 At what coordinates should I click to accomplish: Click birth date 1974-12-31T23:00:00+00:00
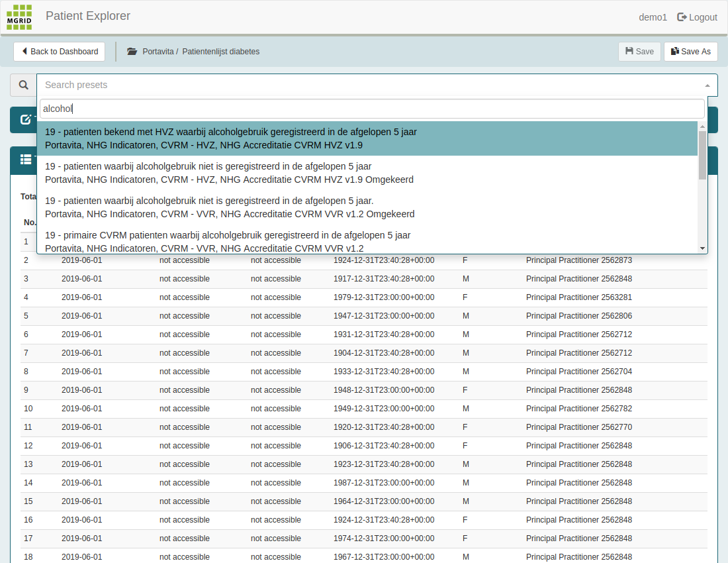click(384, 538)
